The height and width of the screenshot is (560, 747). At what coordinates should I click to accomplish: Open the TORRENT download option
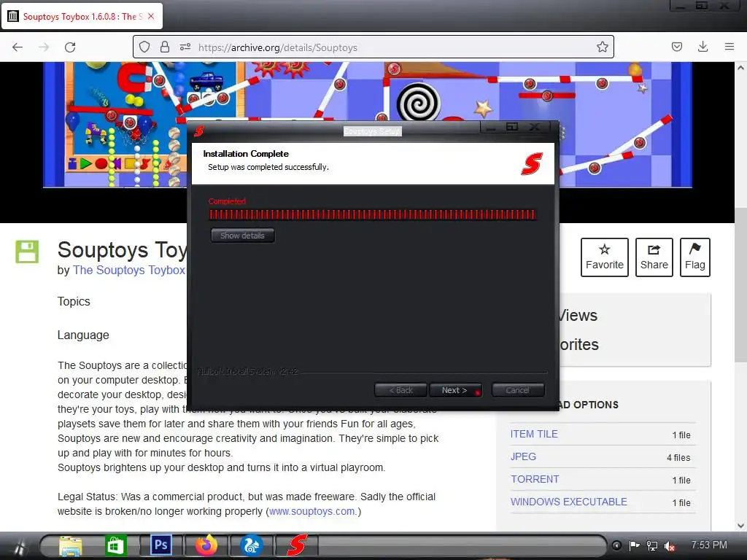click(x=535, y=479)
